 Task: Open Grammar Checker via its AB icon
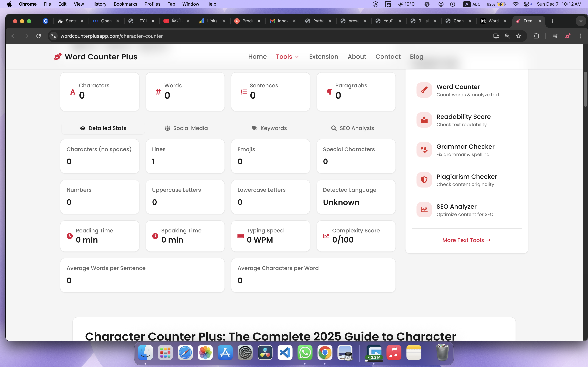point(424,150)
